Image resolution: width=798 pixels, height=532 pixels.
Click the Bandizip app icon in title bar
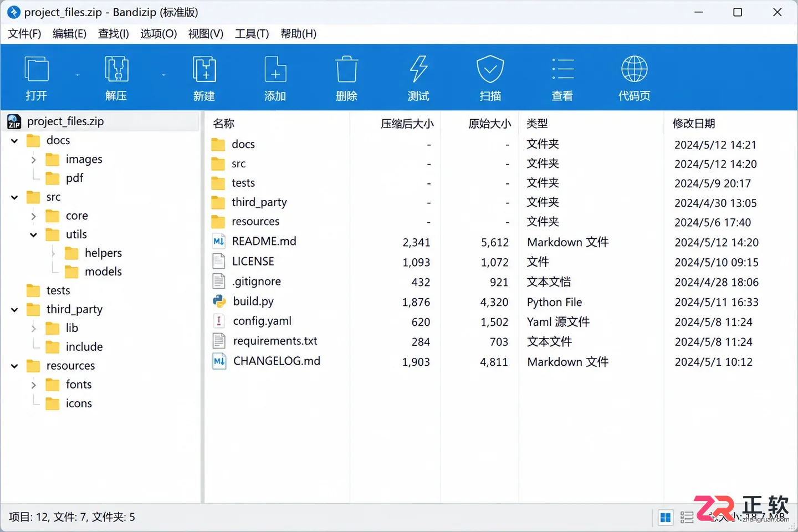click(x=14, y=12)
